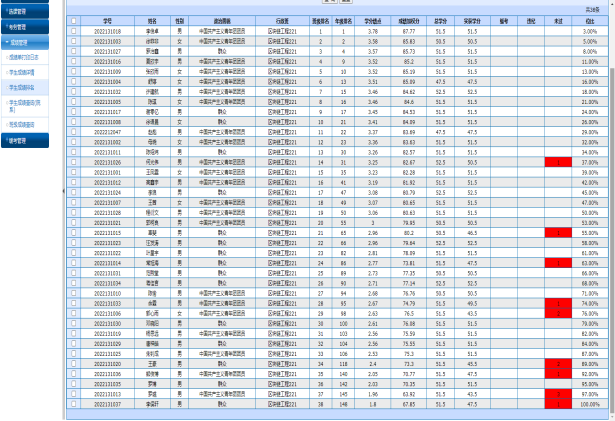615x421 pixels.
Task: Select the checkbox for student 2022131037
Action: 73,403
